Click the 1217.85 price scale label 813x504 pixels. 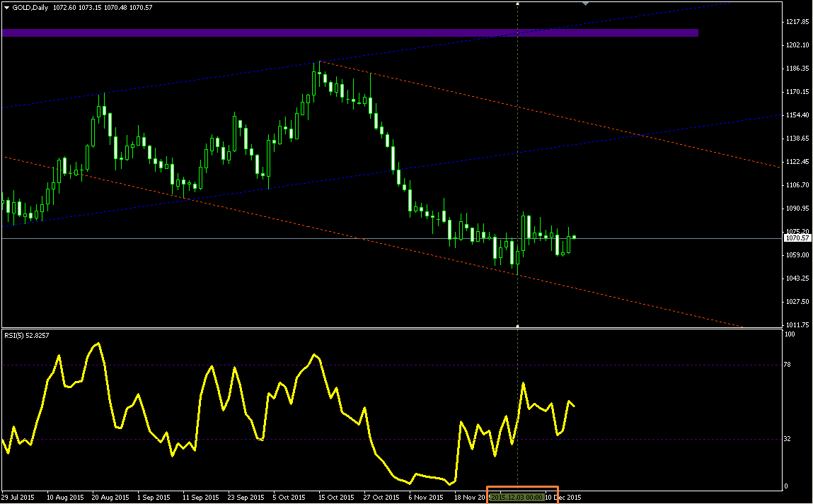797,22
